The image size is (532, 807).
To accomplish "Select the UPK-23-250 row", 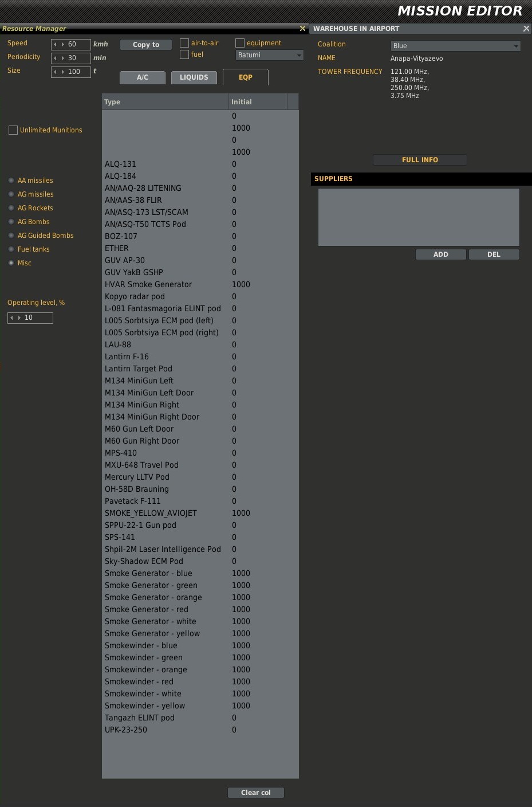I will click(x=200, y=730).
